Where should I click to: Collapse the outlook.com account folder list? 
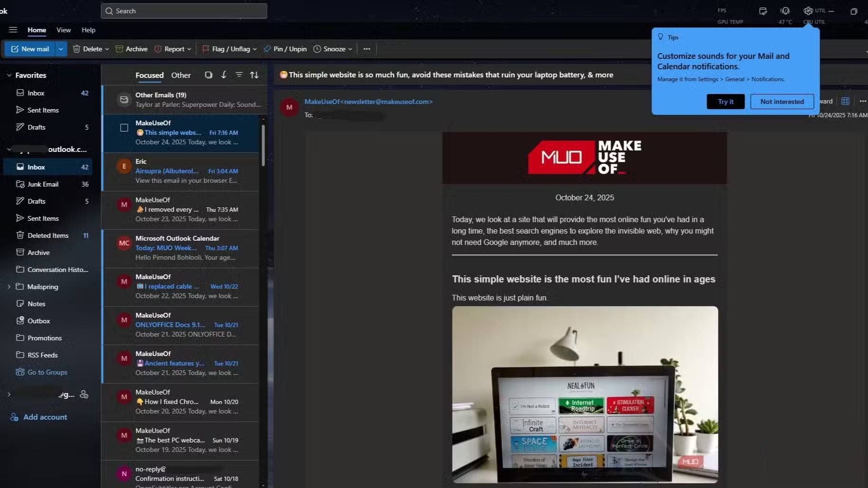click(x=9, y=149)
